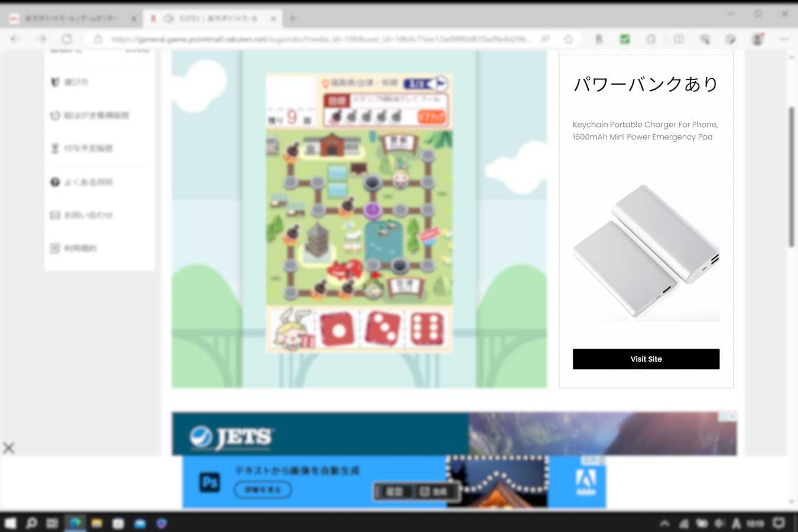Image resolution: width=798 pixels, height=532 pixels.
Task: Click the orange button in stamp panel
Action: (x=431, y=117)
